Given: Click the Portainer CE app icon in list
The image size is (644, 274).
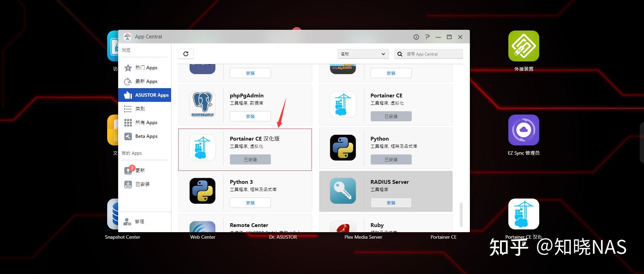Looking at the screenshot, I should [x=343, y=104].
